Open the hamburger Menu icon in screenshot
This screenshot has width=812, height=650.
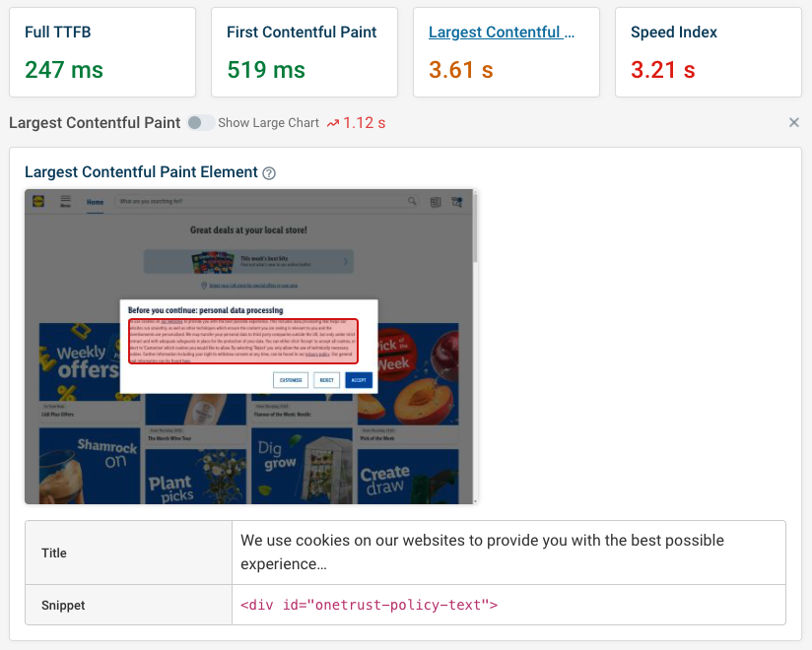pos(65,201)
